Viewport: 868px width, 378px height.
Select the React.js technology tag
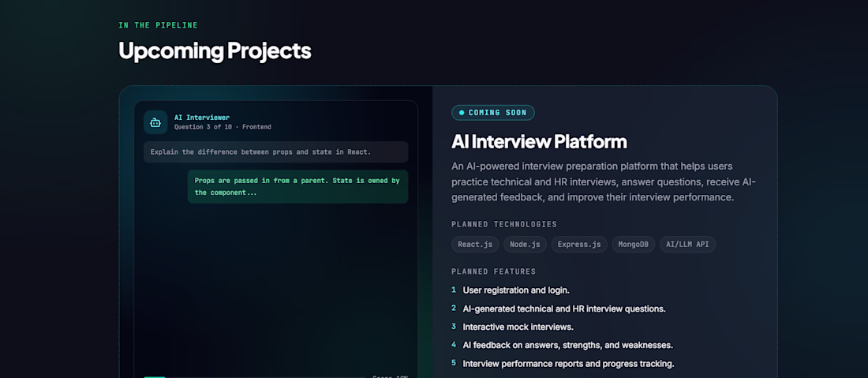tap(475, 244)
